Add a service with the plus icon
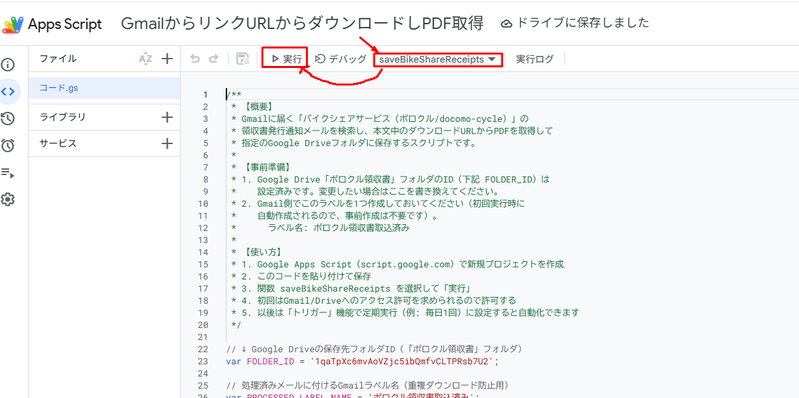This screenshot has height=398, width=799. coord(167,144)
